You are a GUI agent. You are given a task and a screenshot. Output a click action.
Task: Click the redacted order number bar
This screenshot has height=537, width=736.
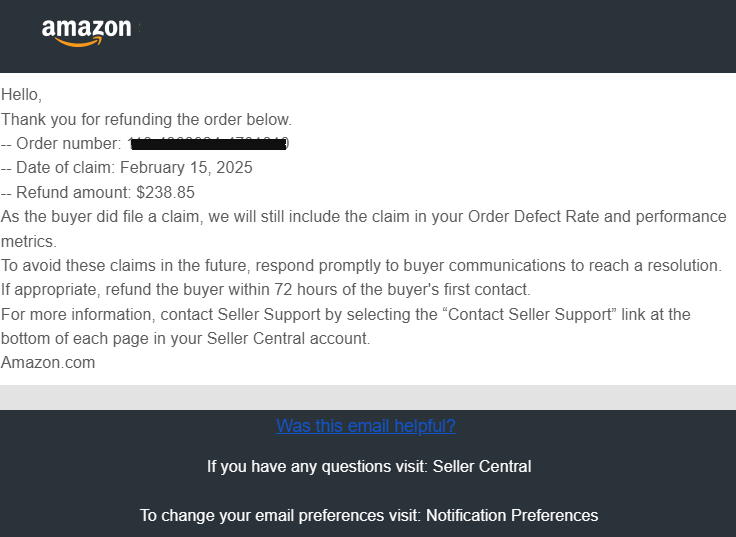[x=209, y=144]
